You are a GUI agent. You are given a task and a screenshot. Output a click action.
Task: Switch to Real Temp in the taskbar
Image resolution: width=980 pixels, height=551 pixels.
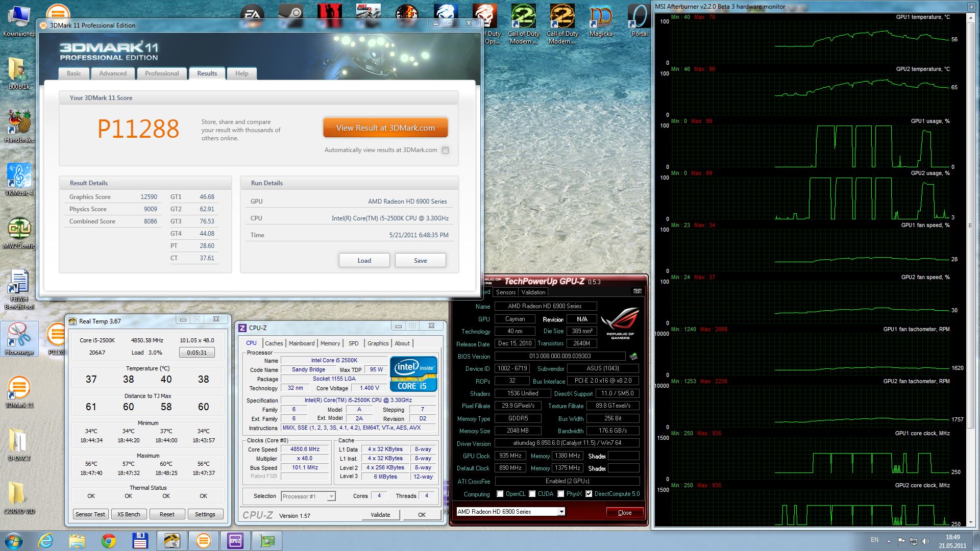pyautogui.click(x=171, y=541)
